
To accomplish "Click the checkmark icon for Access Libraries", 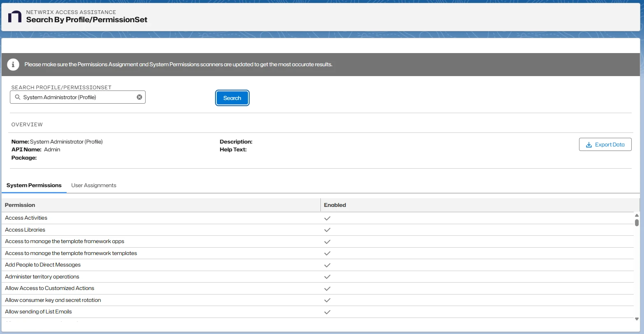I will click(327, 230).
